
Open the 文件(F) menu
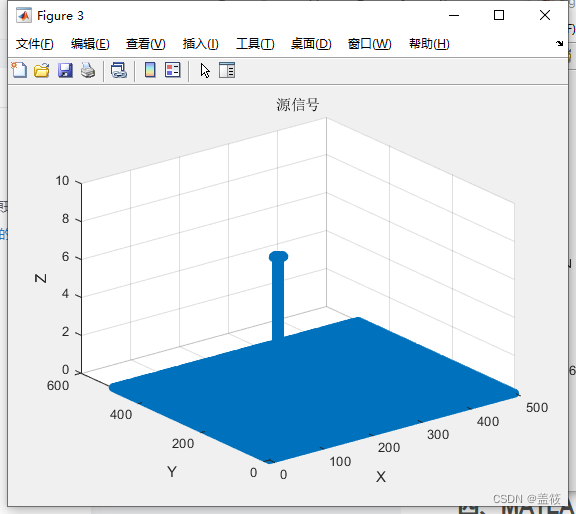coord(35,44)
